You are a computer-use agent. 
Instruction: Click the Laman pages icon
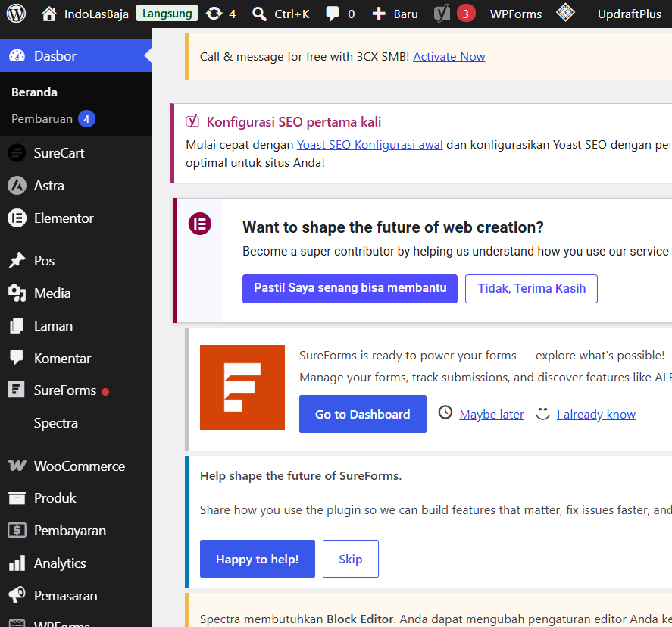pos(17,326)
